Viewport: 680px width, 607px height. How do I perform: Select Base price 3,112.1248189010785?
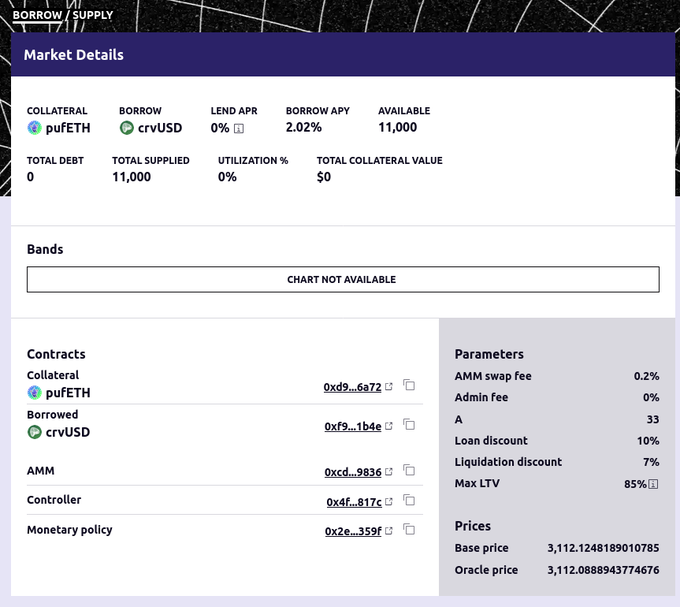click(x=603, y=548)
